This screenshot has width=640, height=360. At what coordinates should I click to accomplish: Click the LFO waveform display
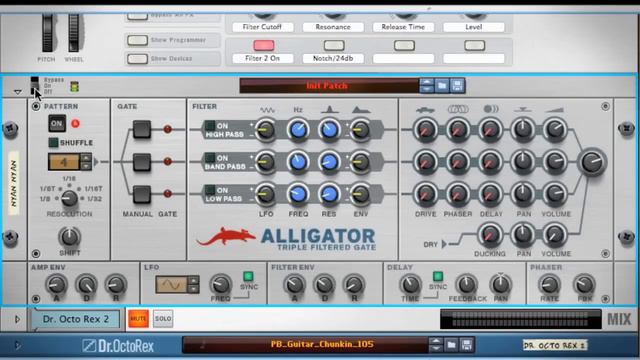(x=172, y=284)
